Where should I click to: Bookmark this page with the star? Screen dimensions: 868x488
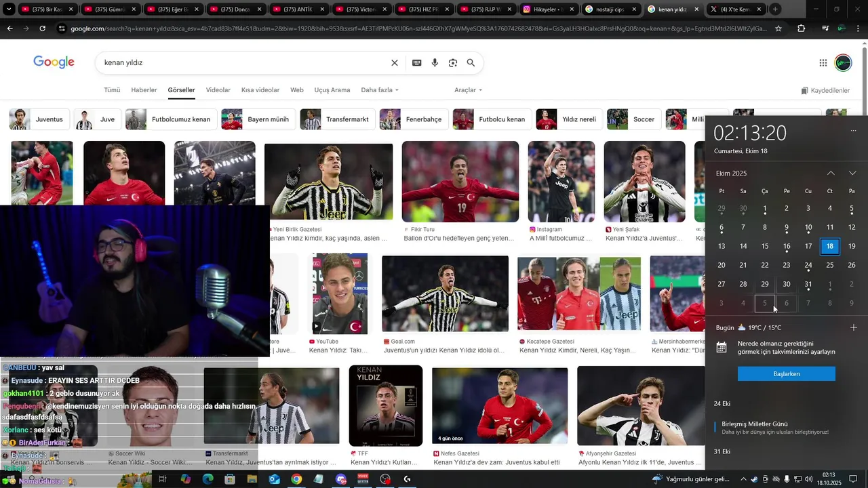[x=778, y=28]
